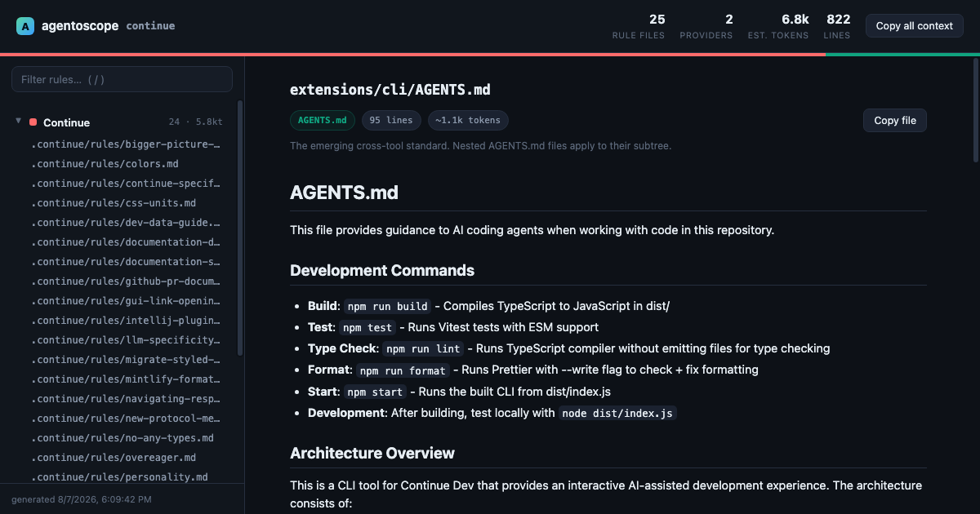
Task: Click the red Continue provider square
Action: point(33,122)
